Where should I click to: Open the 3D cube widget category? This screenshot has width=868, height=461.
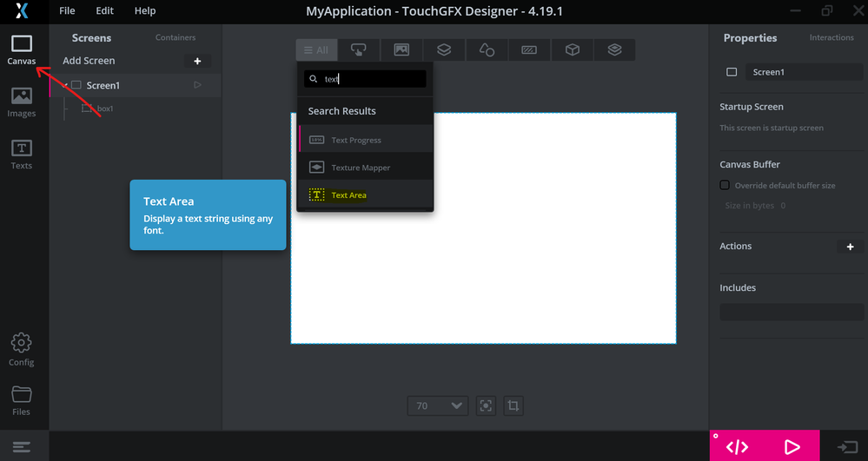click(x=572, y=49)
